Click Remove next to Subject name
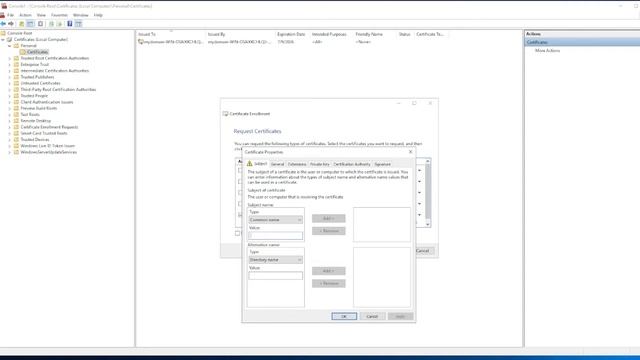The image size is (640, 360). [x=329, y=231]
